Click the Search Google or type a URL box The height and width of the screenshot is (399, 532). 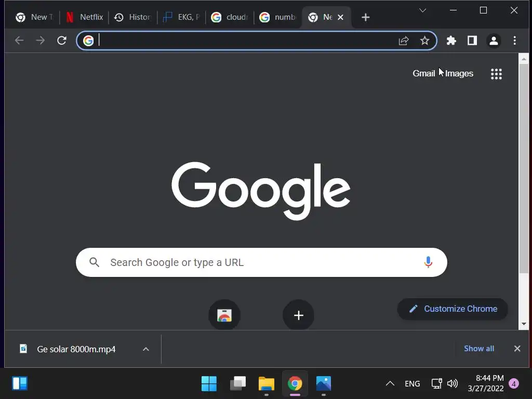coord(261,262)
